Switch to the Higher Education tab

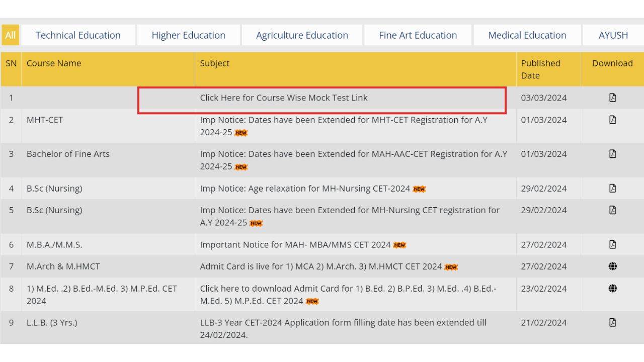coord(188,35)
